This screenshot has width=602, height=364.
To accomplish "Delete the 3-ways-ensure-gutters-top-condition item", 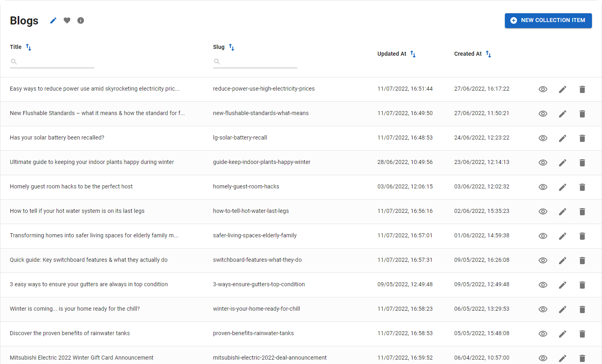I will pyautogui.click(x=582, y=285).
